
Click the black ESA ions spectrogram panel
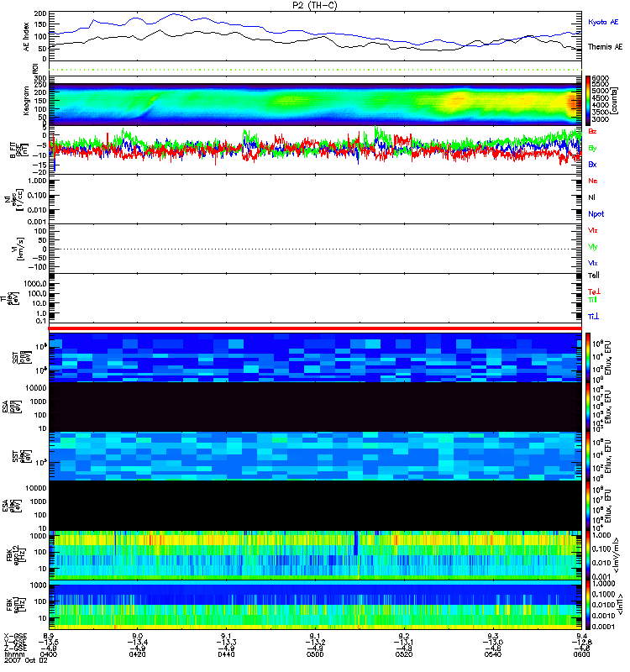tap(315, 407)
